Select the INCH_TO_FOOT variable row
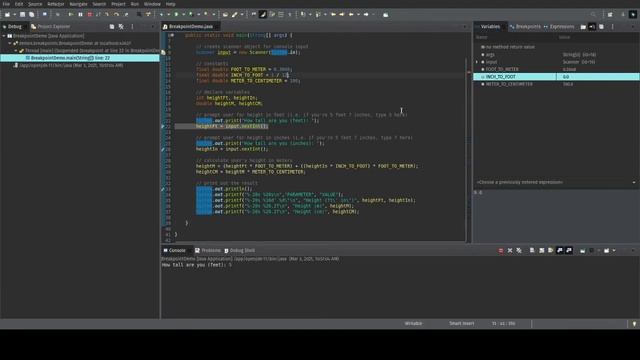Image resolution: width=640 pixels, height=360 pixels. (556, 77)
